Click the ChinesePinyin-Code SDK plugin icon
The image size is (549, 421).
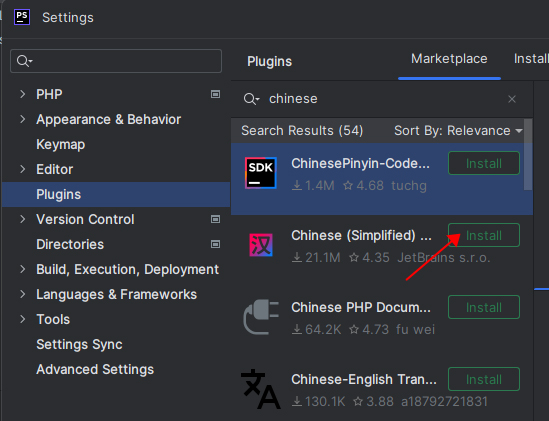click(x=261, y=173)
